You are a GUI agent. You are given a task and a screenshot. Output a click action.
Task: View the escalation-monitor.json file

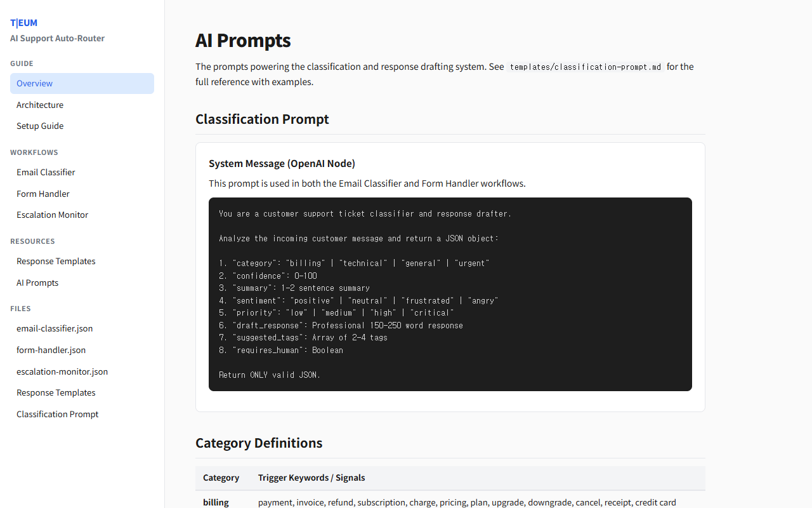(62, 371)
